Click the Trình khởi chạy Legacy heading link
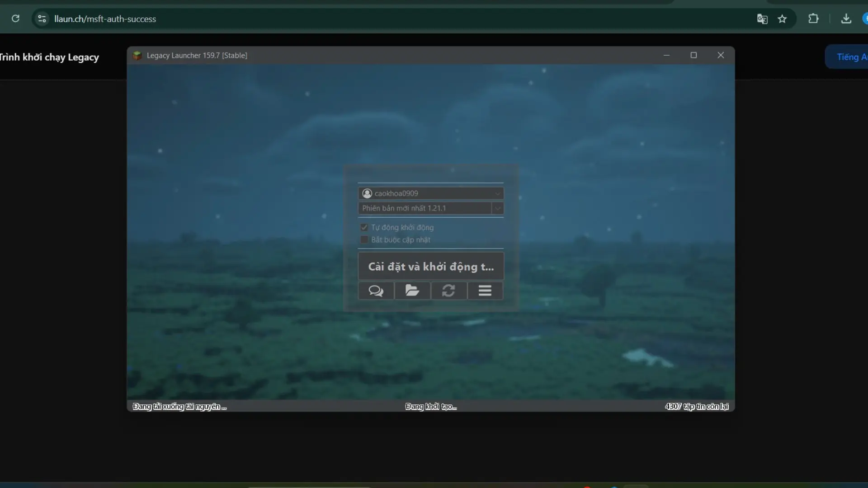 click(x=49, y=57)
